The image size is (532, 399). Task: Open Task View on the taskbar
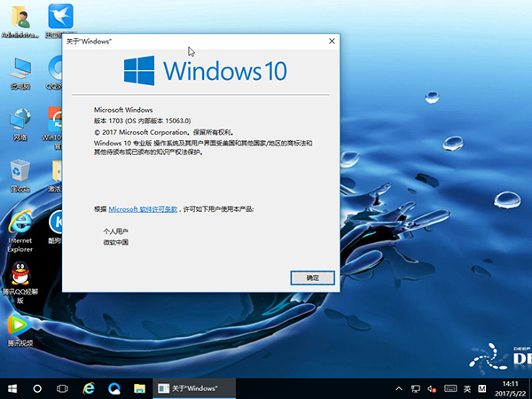coord(63,388)
